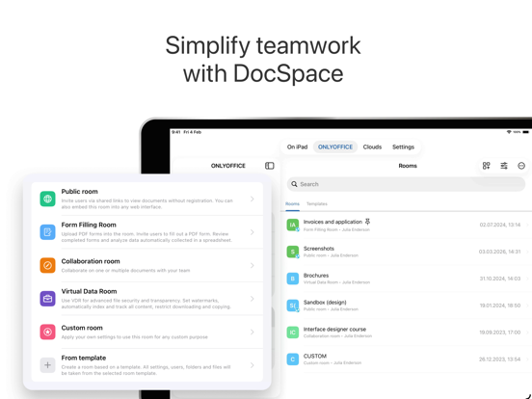Expand the Custom room chevron
Viewport: 532px width, 399px height.
point(253,332)
